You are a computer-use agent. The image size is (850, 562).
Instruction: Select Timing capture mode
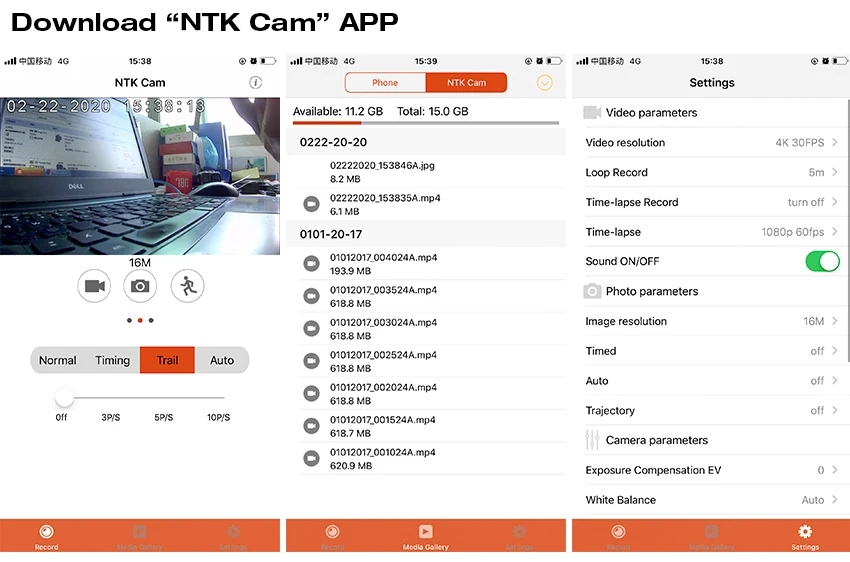pyautogui.click(x=113, y=360)
